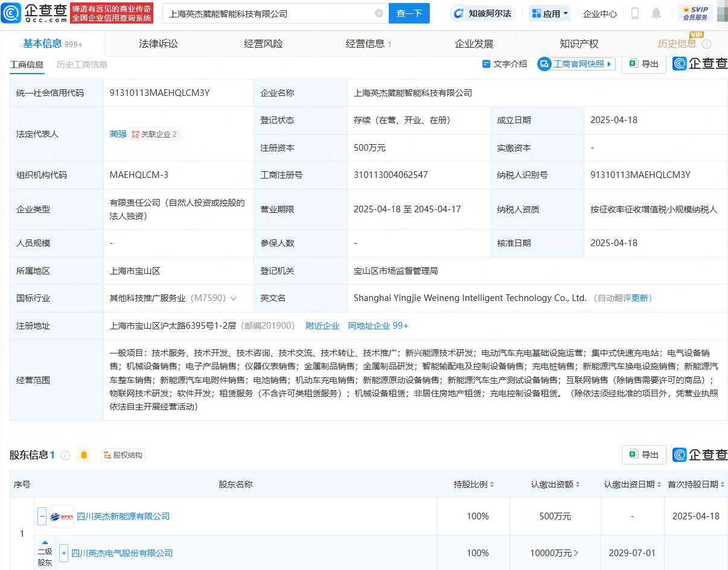The height and width of the screenshot is (570, 728).
Task: Click the 查一下 search button
Action: tap(409, 13)
